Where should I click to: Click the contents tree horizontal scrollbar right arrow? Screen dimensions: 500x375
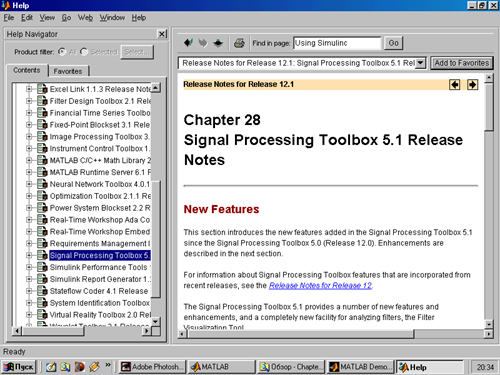pos(146,331)
